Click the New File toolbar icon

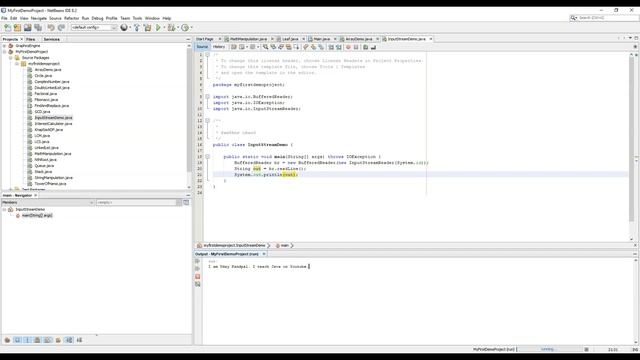(7, 27)
